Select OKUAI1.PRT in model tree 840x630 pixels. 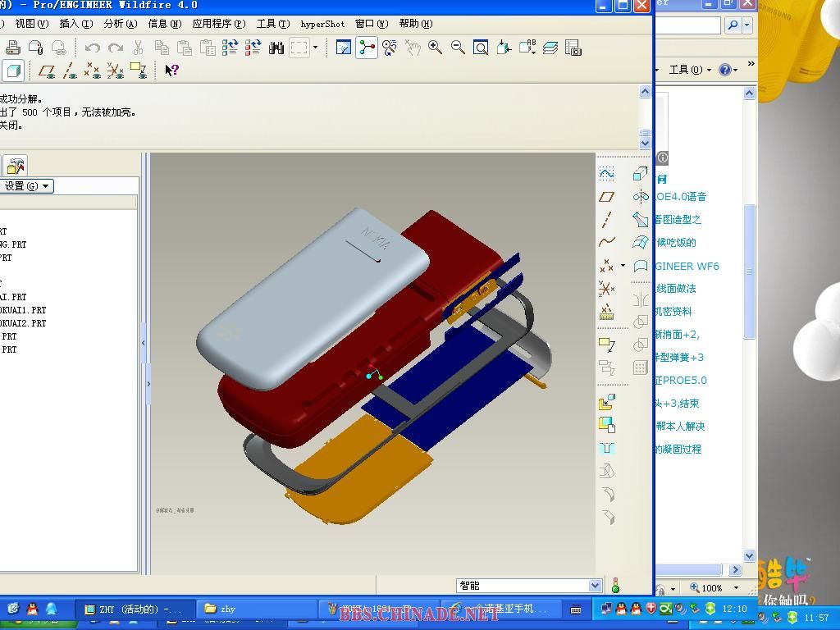[x=23, y=310]
